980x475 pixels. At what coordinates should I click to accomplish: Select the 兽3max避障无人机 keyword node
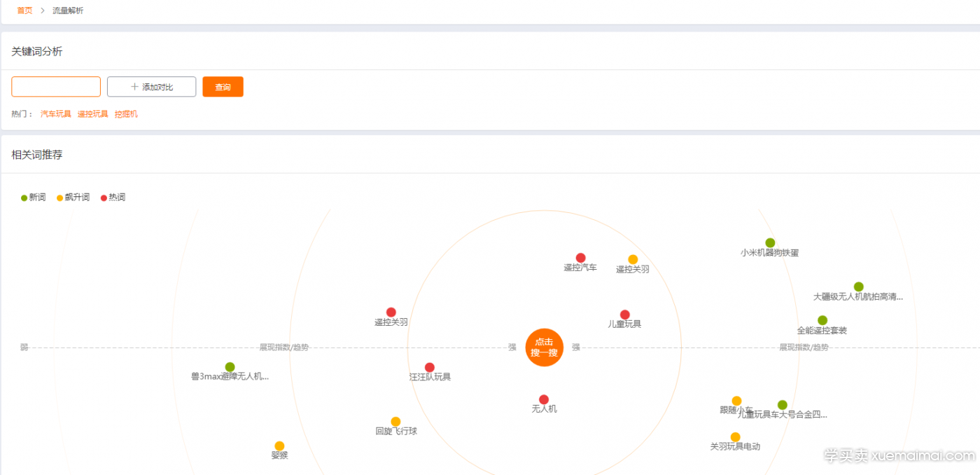(230, 367)
